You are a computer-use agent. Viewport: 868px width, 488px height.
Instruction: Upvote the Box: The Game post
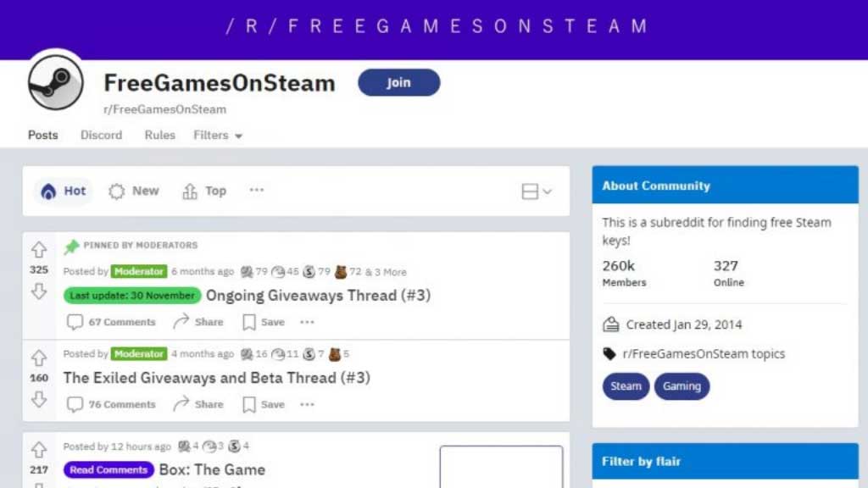(x=39, y=449)
